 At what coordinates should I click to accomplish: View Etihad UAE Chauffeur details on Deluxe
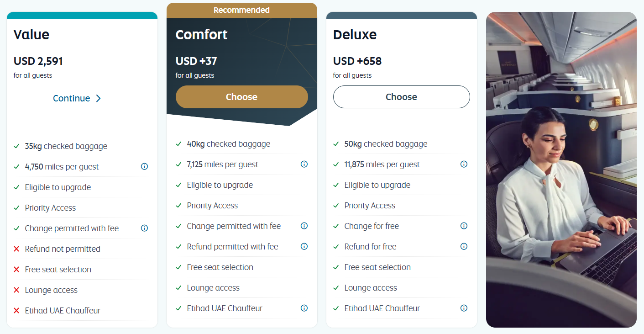tap(464, 308)
